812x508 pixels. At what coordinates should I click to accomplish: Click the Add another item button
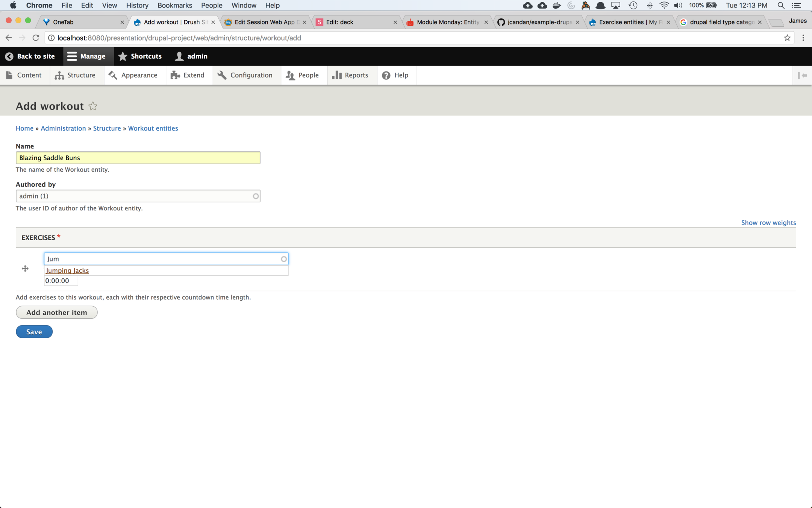pos(56,312)
